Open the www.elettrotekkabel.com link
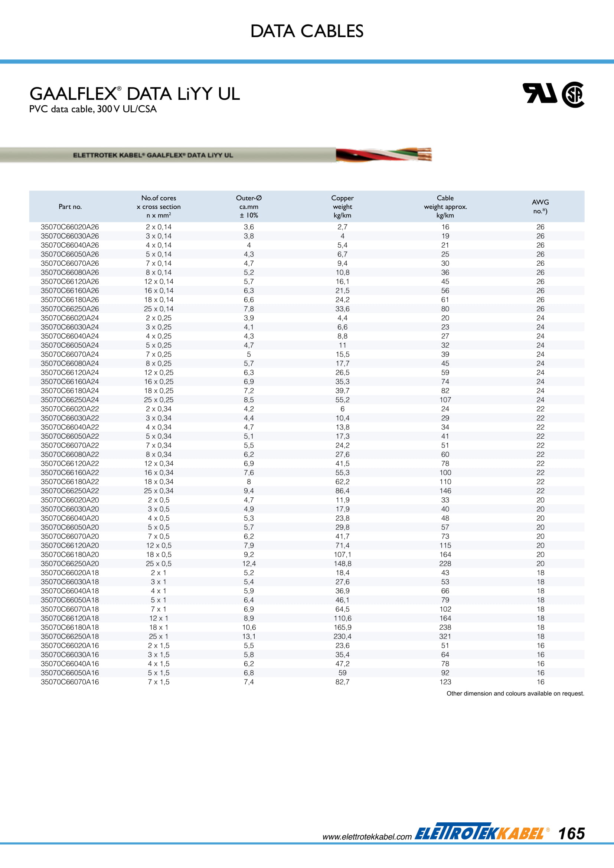The height and width of the screenshot is (868, 614). 367,836
